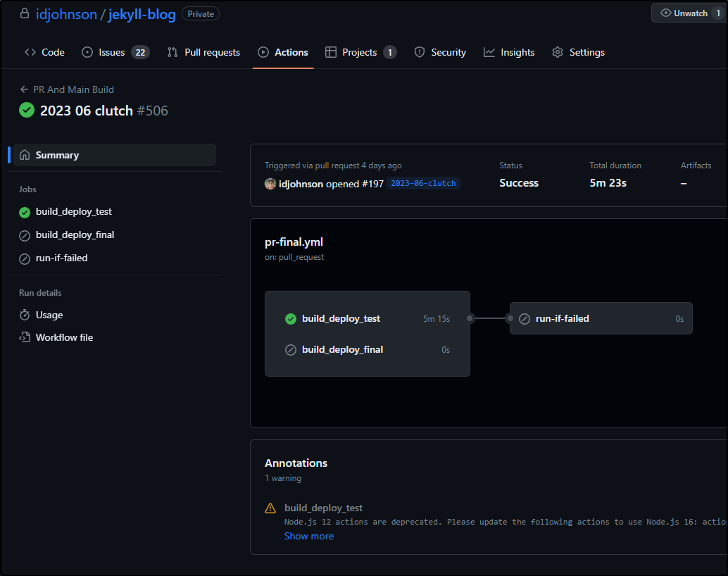Open the Pull requests tab

click(203, 53)
